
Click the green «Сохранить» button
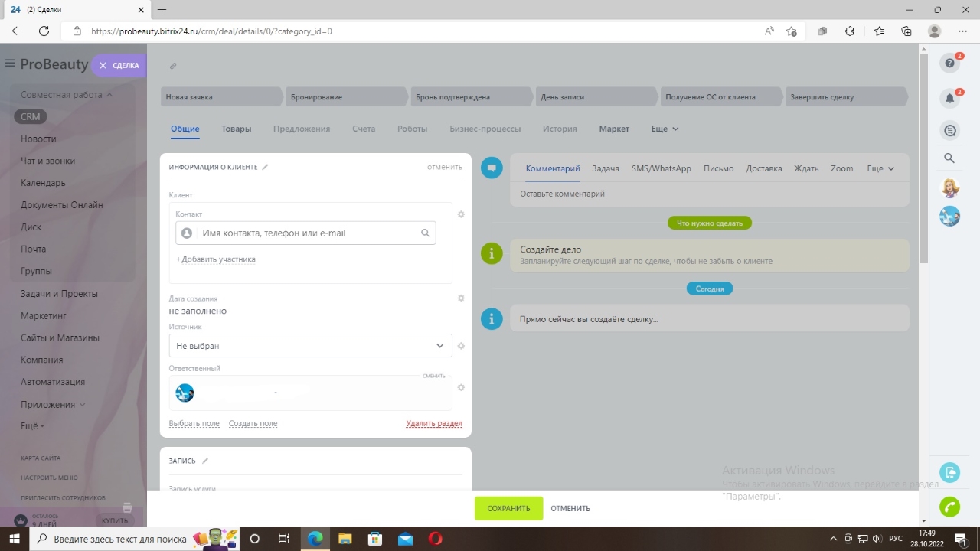coord(508,508)
